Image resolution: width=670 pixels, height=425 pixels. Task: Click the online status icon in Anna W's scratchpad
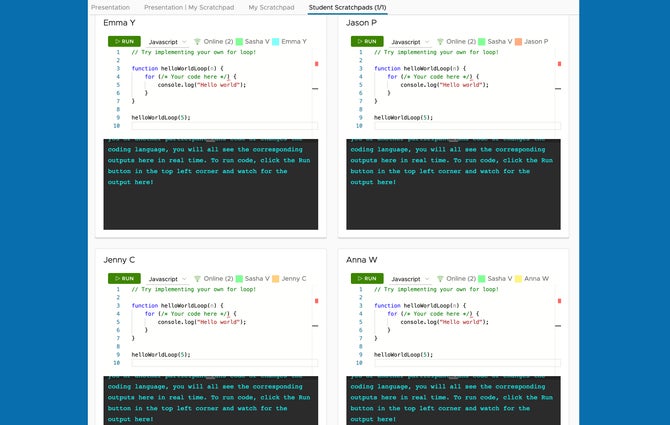(440, 278)
